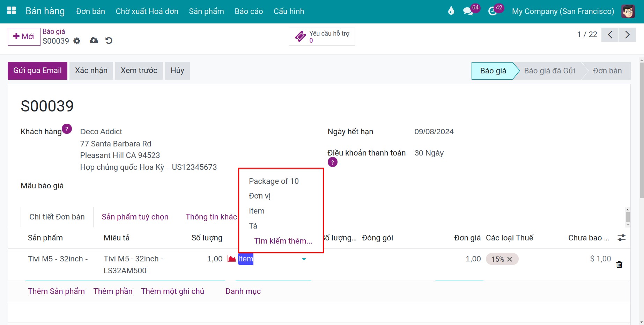This screenshot has height=325, width=644.
Task: Open the gear actions menu next to S00039
Action: [x=77, y=41]
